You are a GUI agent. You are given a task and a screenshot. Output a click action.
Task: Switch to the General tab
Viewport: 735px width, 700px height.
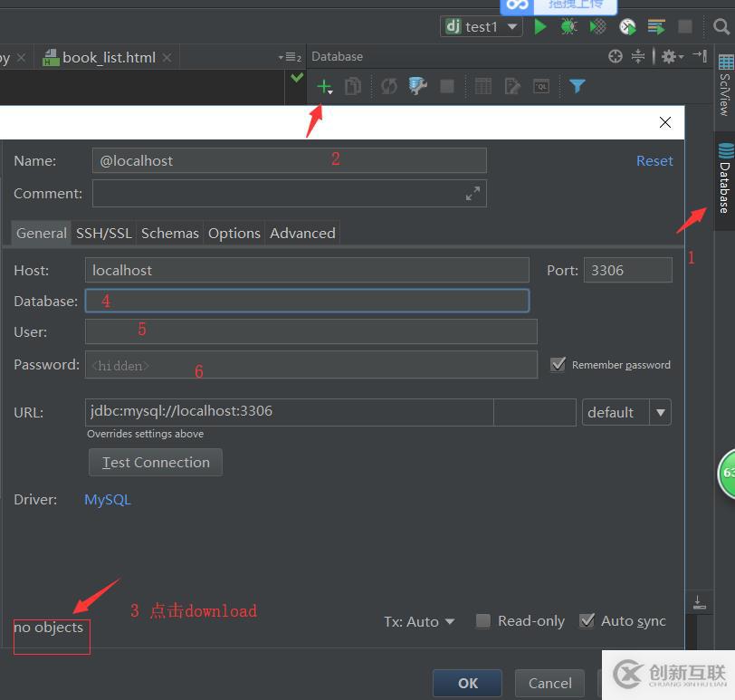42,233
